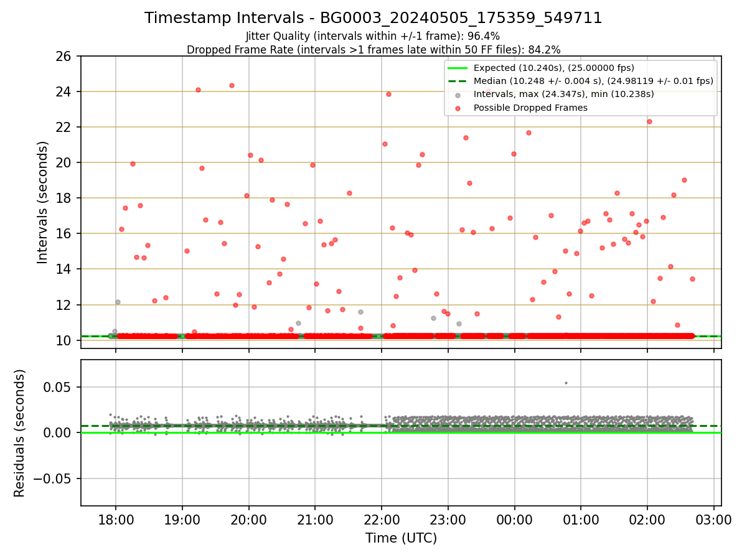Click the 'Intervals (seconds)' y-axis label
Image resolution: width=747 pixels, height=560 pixels.
coord(42,202)
